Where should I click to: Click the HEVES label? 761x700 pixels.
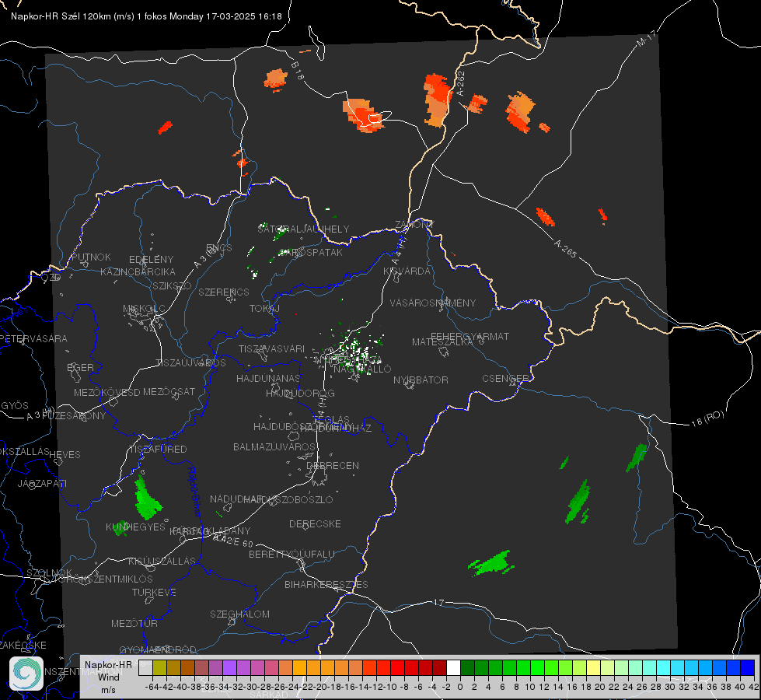pyautogui.click(x=65, y=455)
